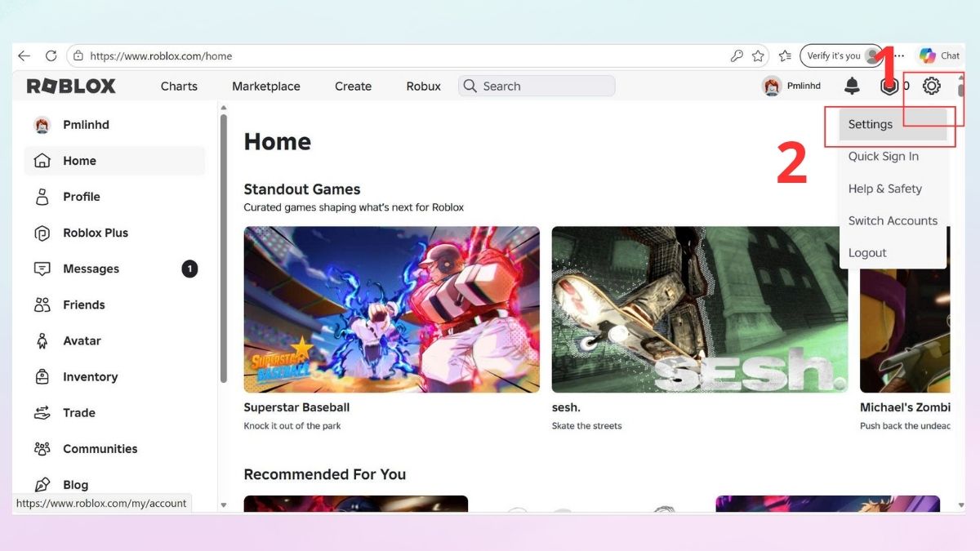Click 'Knock it out of the park' text

click(292, 426)
